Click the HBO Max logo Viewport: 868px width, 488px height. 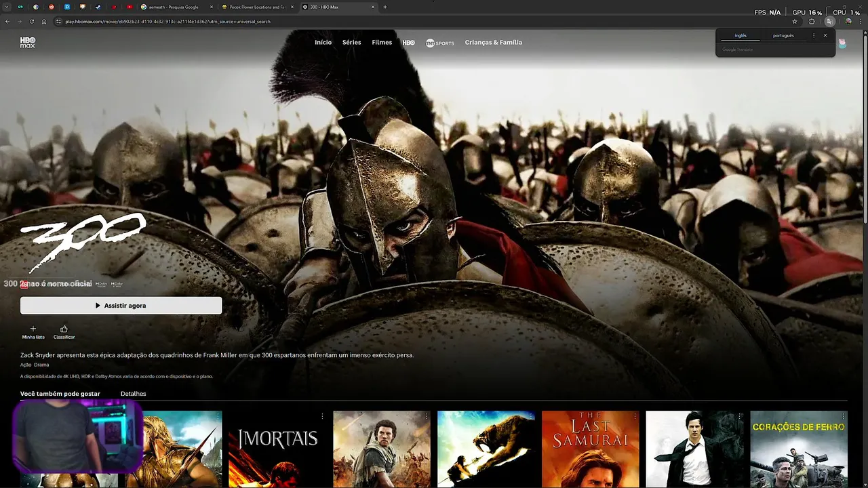[28, 42]
